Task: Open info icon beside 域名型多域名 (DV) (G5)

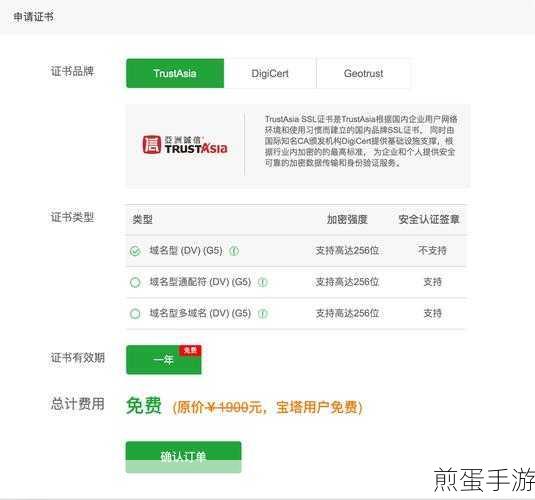Action: click(x=262, y=313)
